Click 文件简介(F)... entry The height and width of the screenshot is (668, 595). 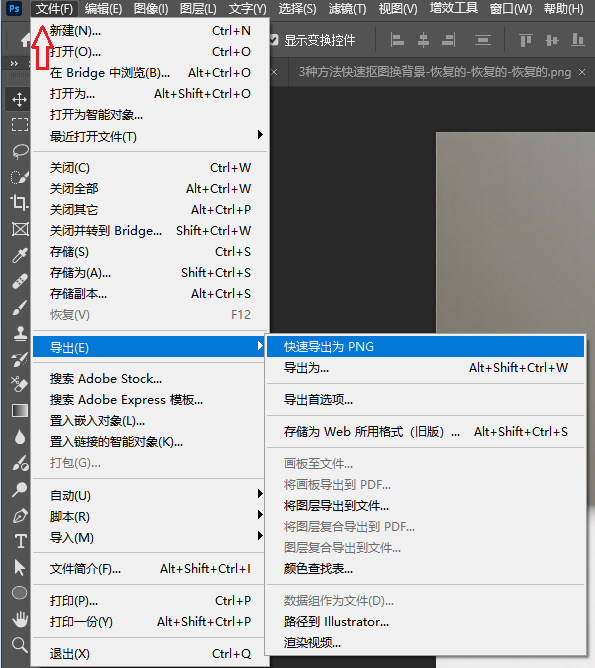tap(150, 569)
